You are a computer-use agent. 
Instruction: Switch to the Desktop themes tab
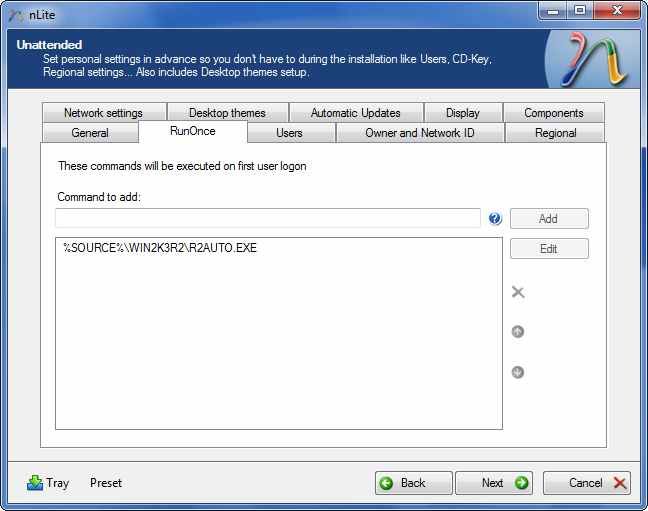pyautogui.click(x=227, y=112)
